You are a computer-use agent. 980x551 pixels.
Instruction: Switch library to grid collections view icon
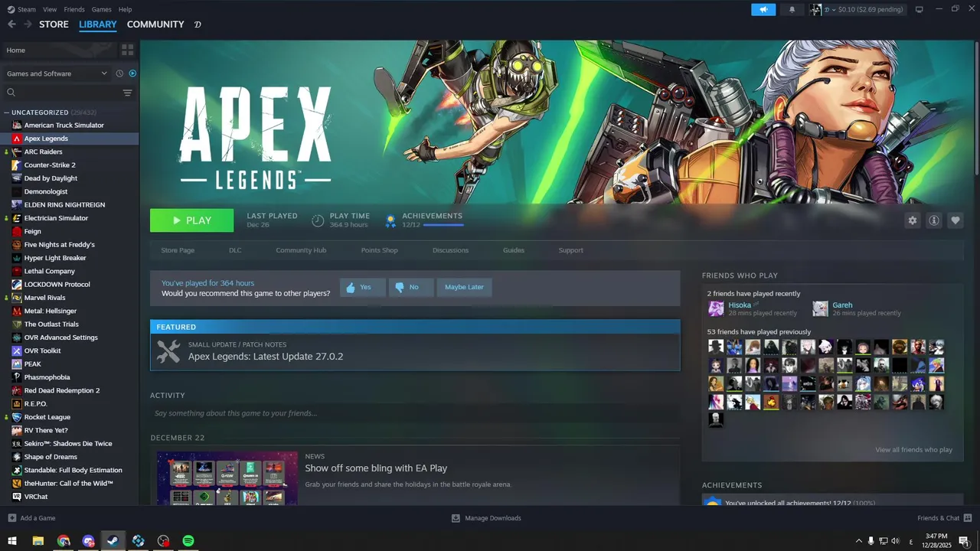click(127, 50)
